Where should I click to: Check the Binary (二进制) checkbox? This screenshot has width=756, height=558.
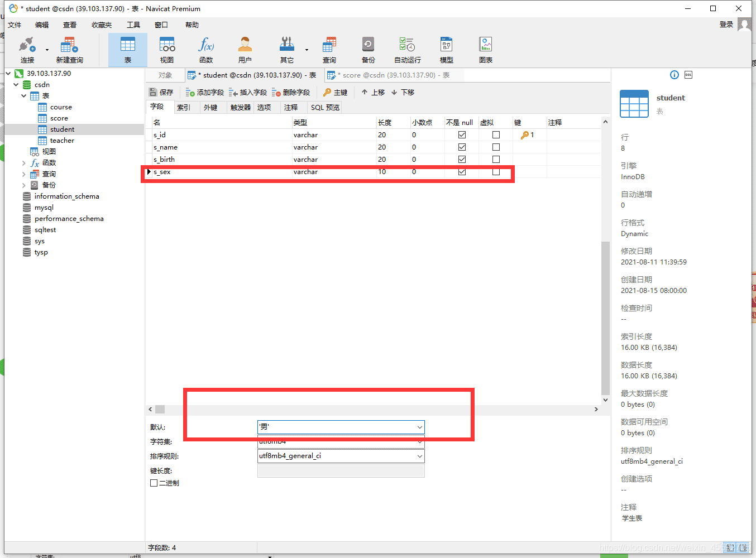pyautogui.click(x=154, y=483)
